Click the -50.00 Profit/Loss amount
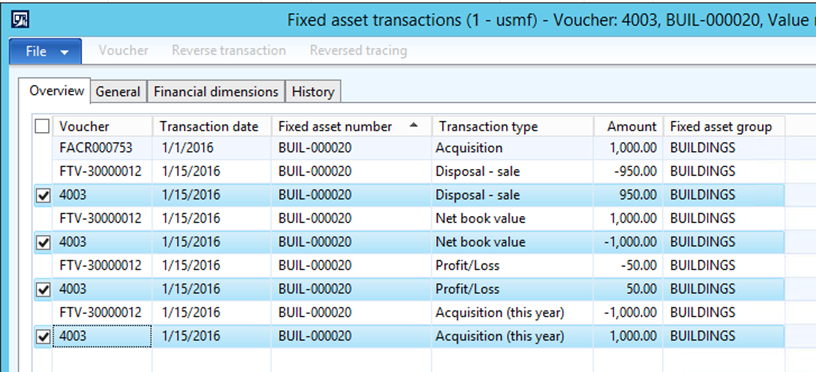 (x=628, y=265)
